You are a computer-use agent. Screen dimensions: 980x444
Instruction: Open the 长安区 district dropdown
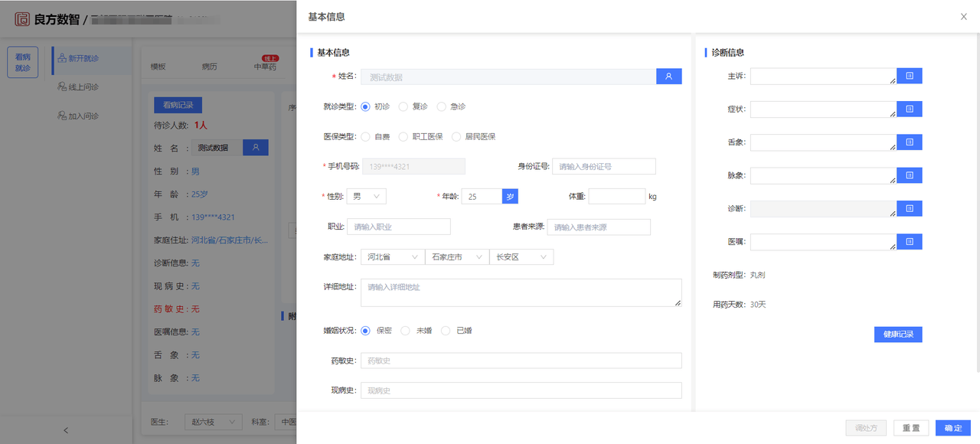(x=521, y=257)
